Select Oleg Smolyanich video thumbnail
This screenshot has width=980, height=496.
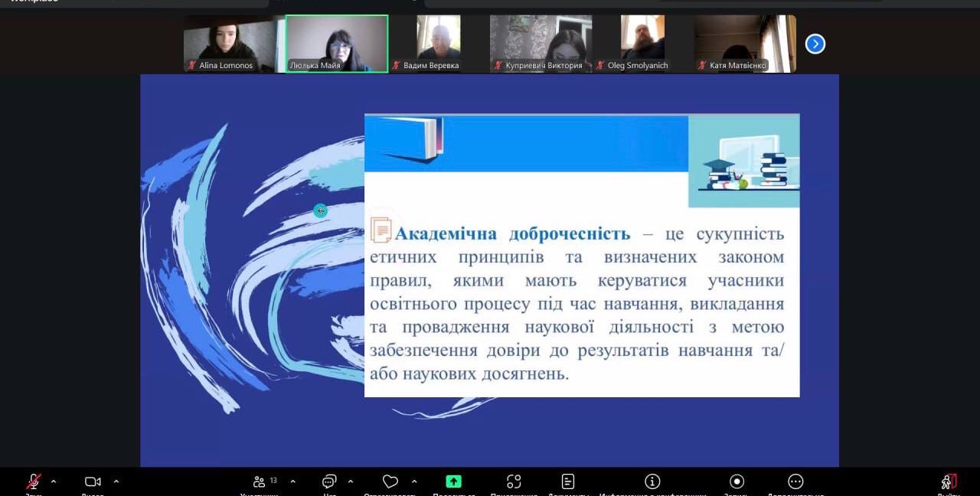pyautogui.click(x=642, y=44)
